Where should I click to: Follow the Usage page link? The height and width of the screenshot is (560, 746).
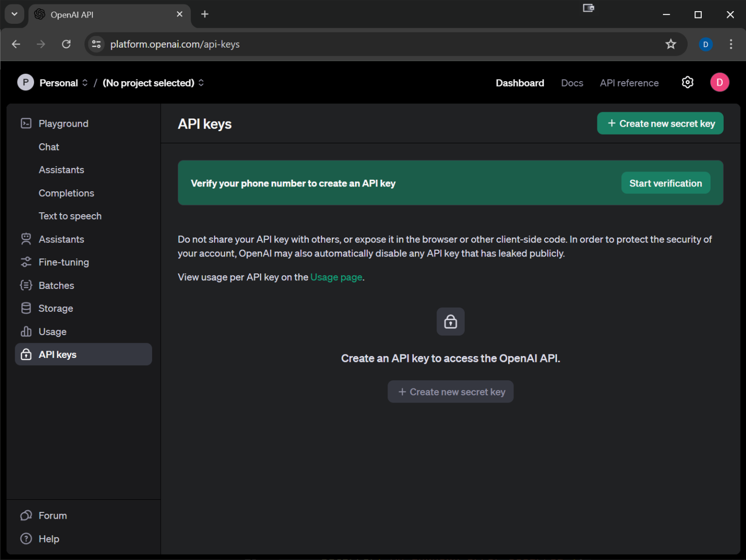(336, 277)
